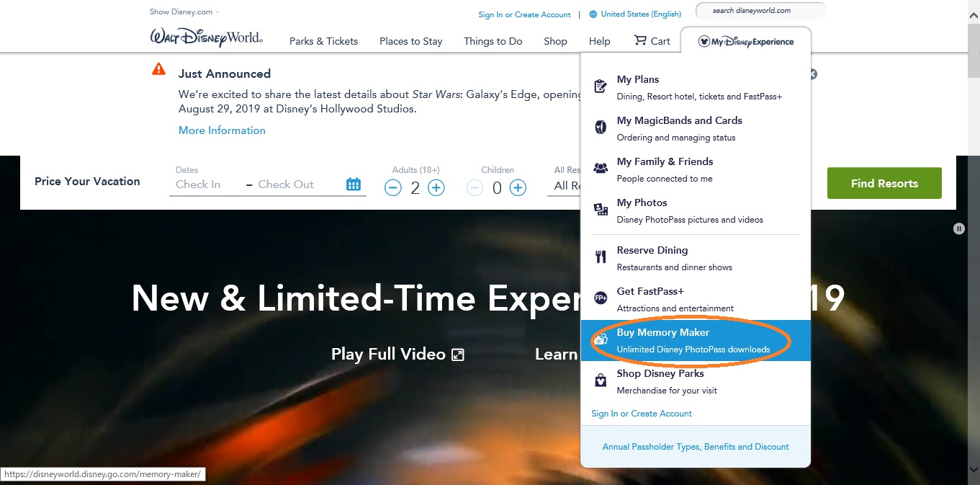Select My Plans menu entry

pos(696,87)
